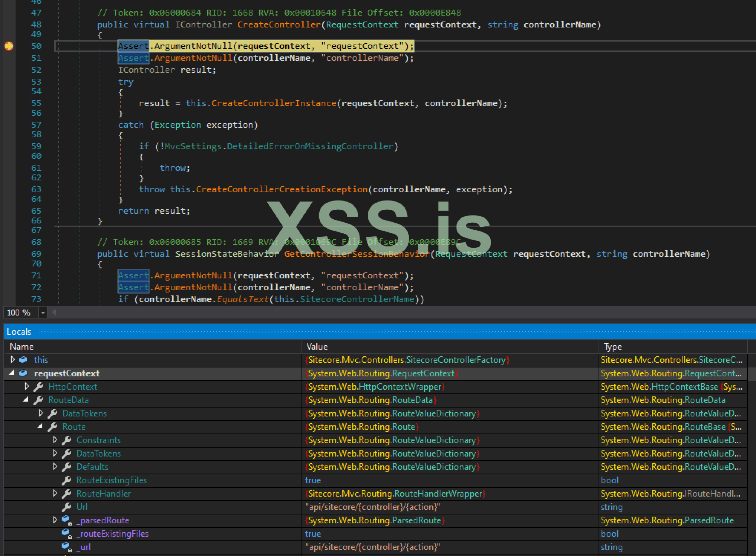Image resolution: width=756 pixels, height=556 pixels.
Task: Click the wrench icon beside HttpContext
Action: 38,387
